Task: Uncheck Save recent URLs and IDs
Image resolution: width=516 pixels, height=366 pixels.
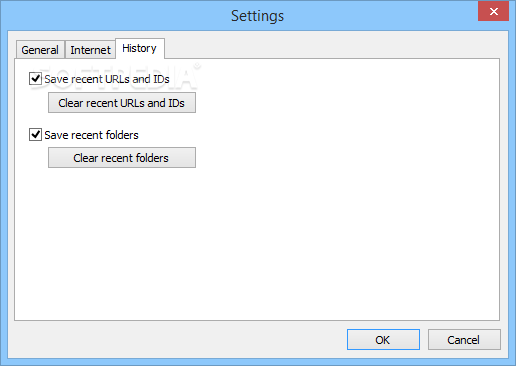Action: pos(35,79)
